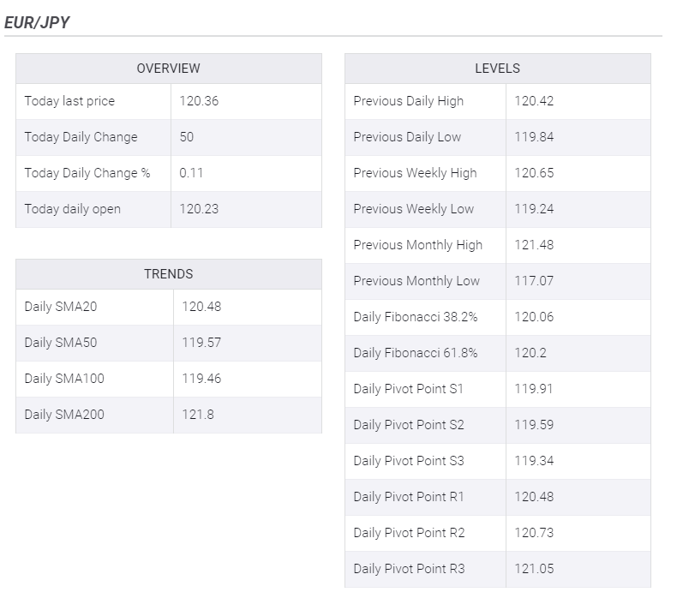Click the Today daily open value 120.23
The image size is (677, 616).
tap(199, 209)
